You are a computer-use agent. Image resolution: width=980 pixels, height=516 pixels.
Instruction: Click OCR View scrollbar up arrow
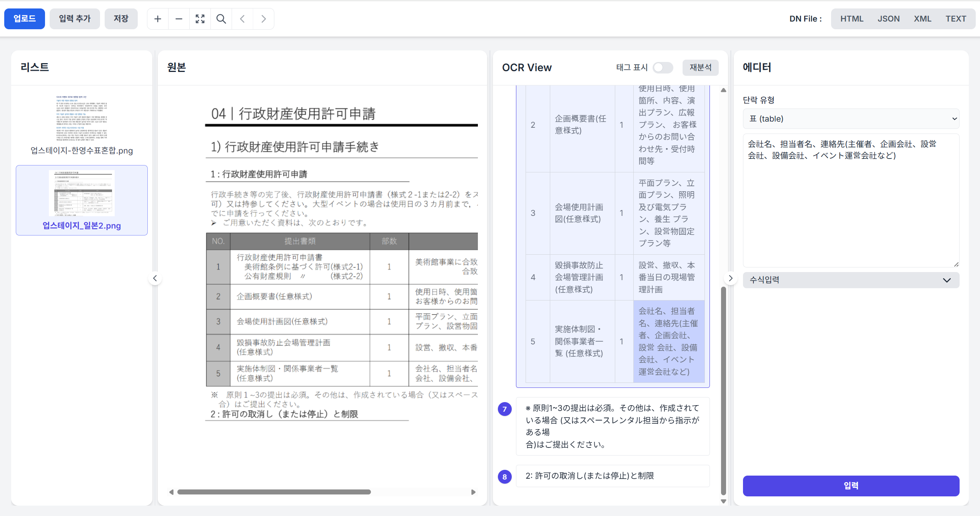pyautogui.click(x=723, y=90)
